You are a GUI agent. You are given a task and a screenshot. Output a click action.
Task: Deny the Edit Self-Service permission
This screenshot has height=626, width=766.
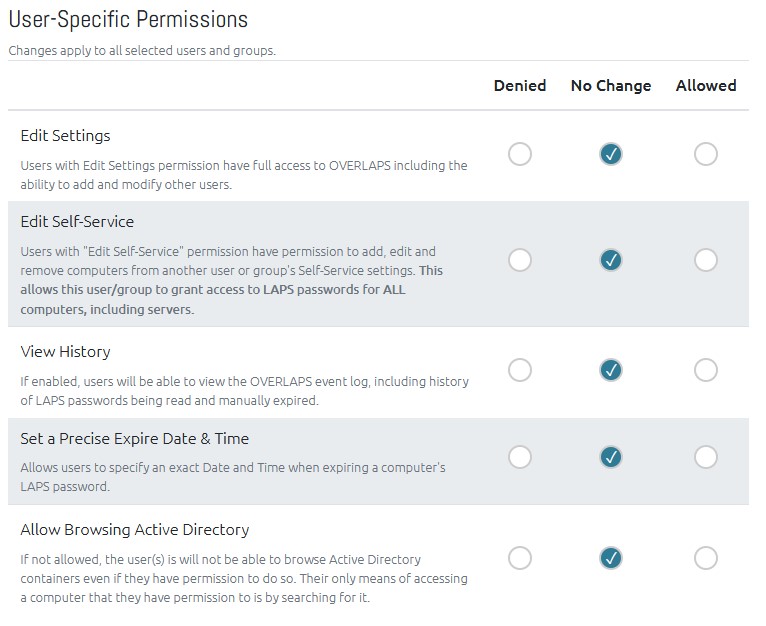pyautogui.click(x=520, y=260)
